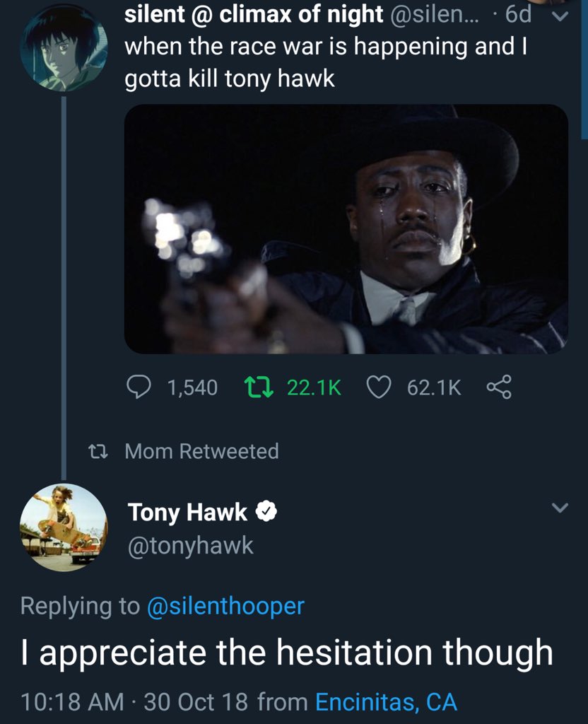
Task: Click the 62.1K likes count
Action: click(434, 387)
